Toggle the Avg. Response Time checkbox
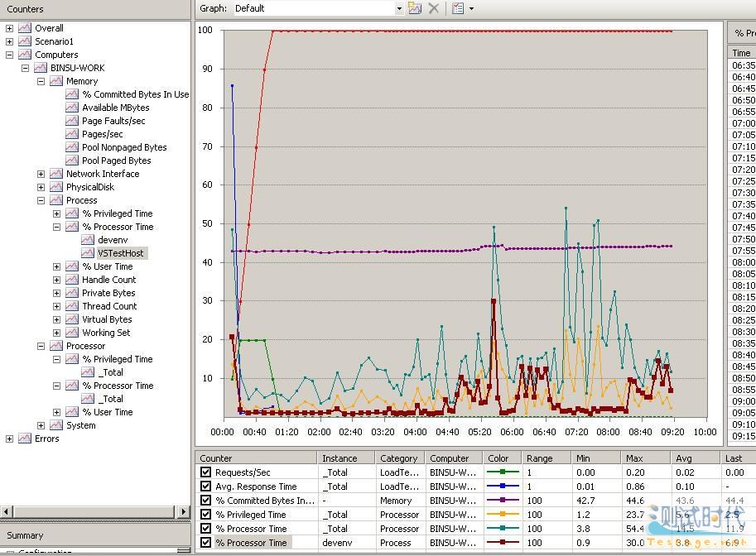 point(205,486)
